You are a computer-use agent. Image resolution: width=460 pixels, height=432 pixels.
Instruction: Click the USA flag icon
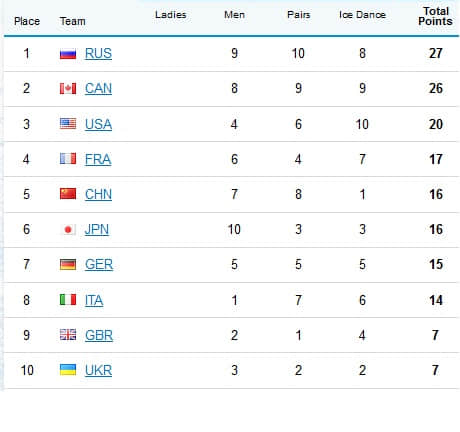[68, 124]
